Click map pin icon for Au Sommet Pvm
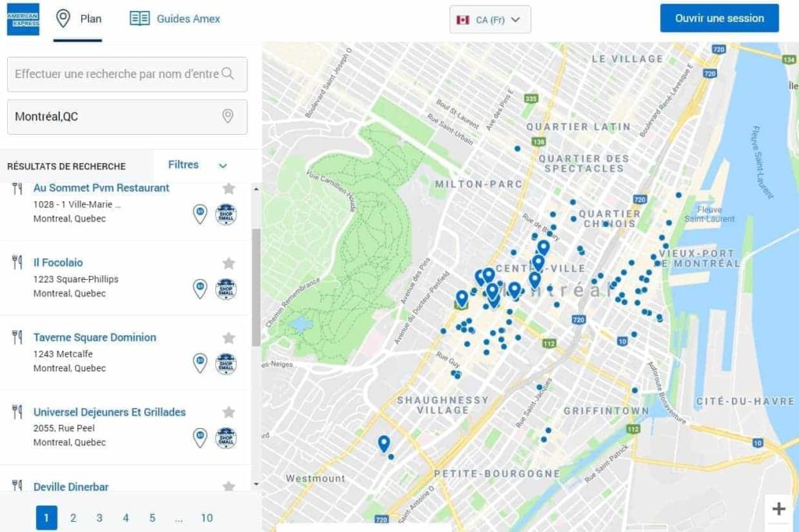Screen dimensions: 799x532 [200, 215]
